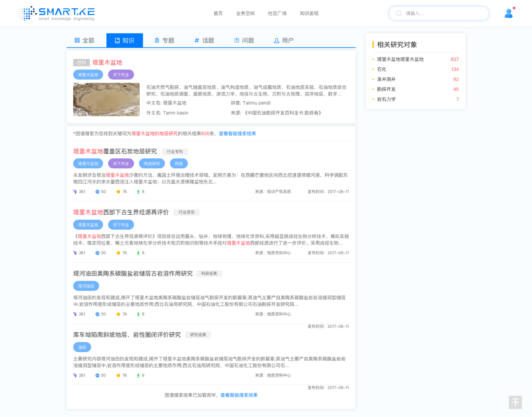Viewport: 532px width, 417px height.
Task: Click the 百科 badge beside 塔里木盆地
Action: click(81, 63)
